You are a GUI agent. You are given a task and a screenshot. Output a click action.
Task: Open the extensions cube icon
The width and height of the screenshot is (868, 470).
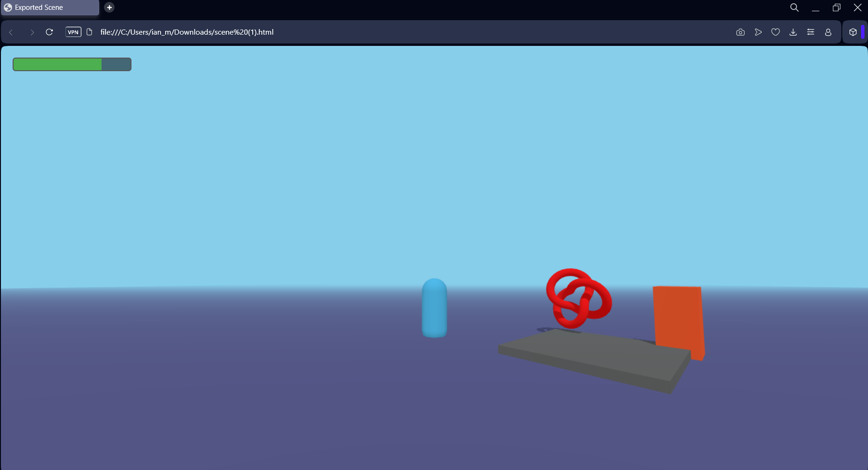(853, 32)
